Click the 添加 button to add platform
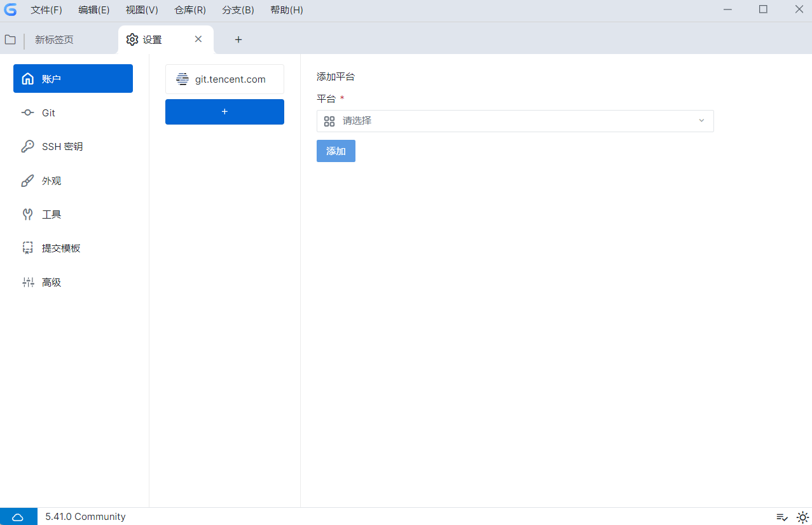Image resolution: width=812 pixels, height=525 pixels. tap(336, 151)
